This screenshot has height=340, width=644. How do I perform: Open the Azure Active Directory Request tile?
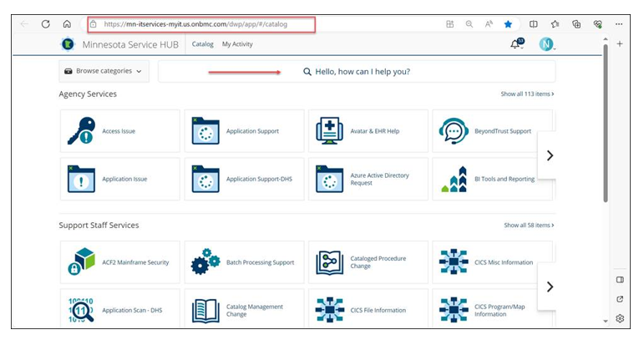point(368,179)
